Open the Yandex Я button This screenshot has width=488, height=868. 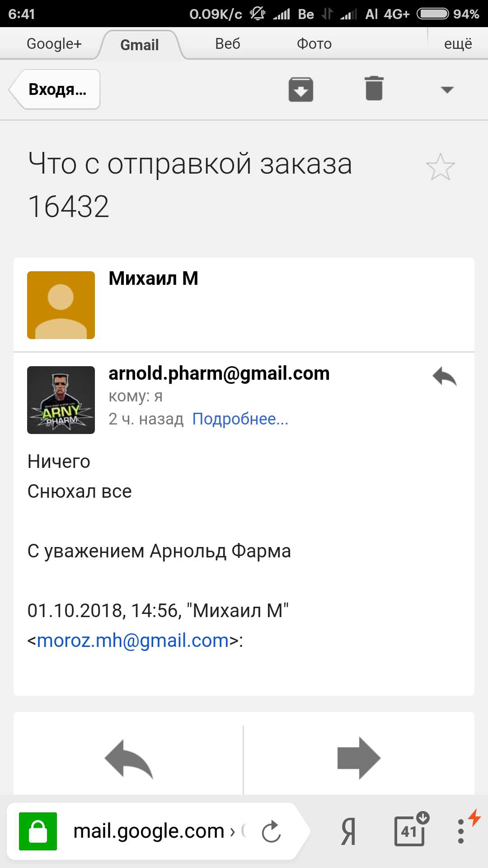tap(348, 831)
